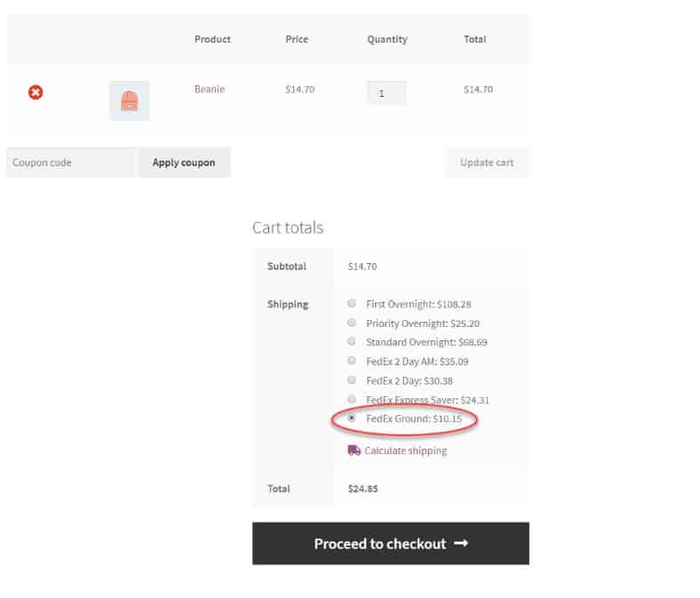Viewport: 700px width, 598px height.
Task: Click the Product column header
Action: (x=212, y=39)
